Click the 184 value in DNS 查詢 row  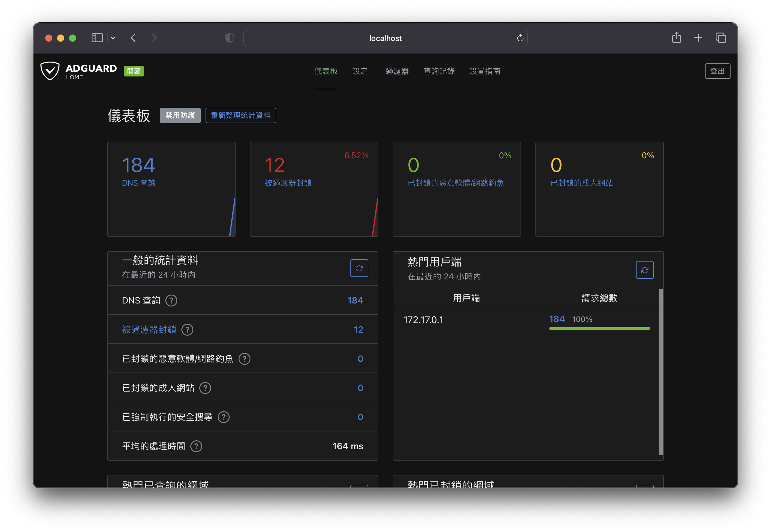click(355, 300)
